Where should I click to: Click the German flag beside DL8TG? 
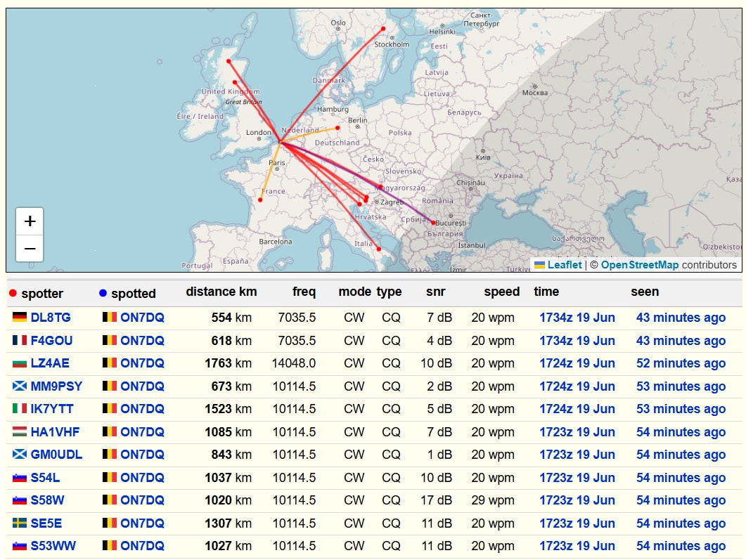coord(20,317)
